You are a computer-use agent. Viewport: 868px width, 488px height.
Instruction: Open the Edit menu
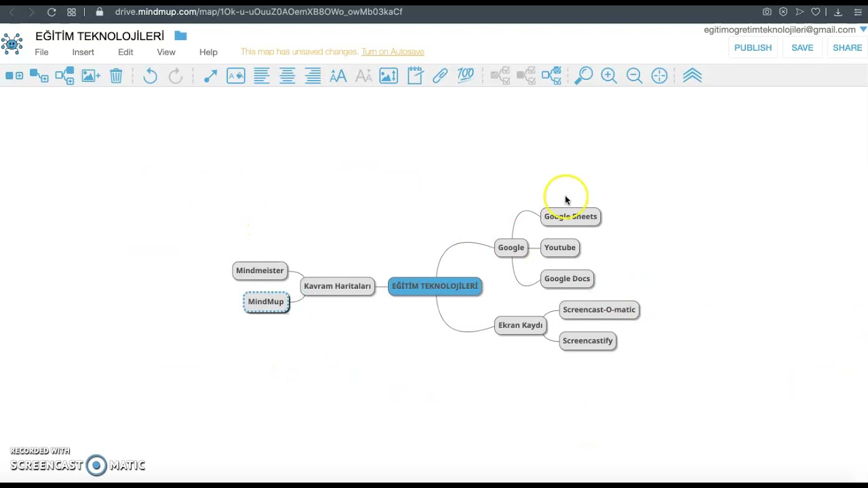coord(125,52)
